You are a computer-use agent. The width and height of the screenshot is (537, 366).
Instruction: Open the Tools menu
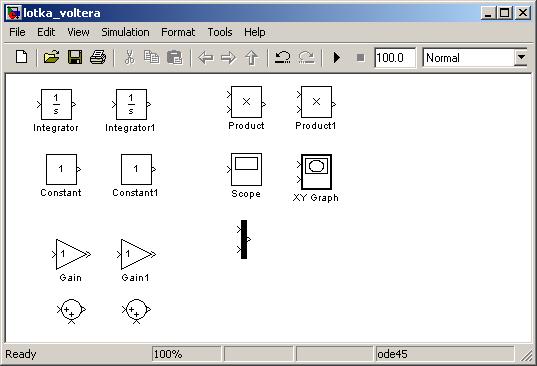click(220, 32)
